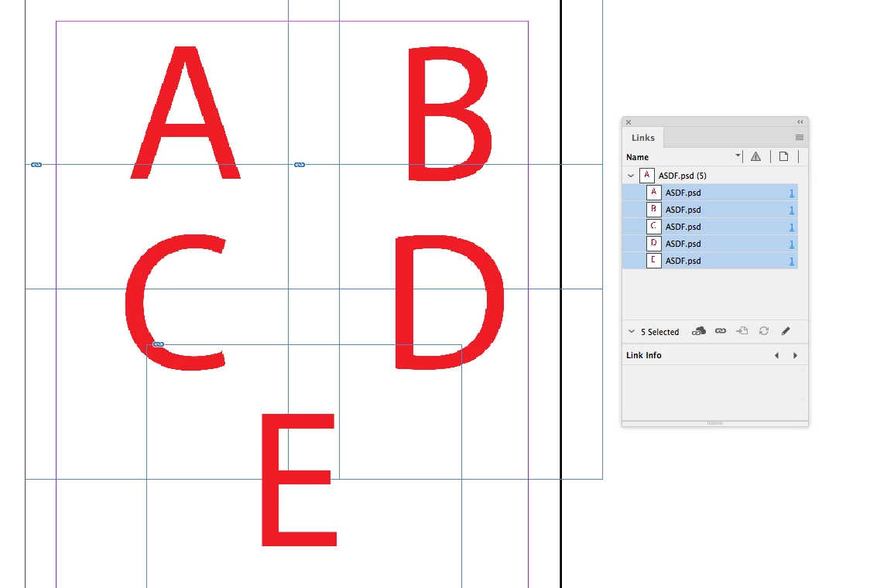
Task: Click page link 1 on C thumbnail row
Action: [x=791, y=227]
